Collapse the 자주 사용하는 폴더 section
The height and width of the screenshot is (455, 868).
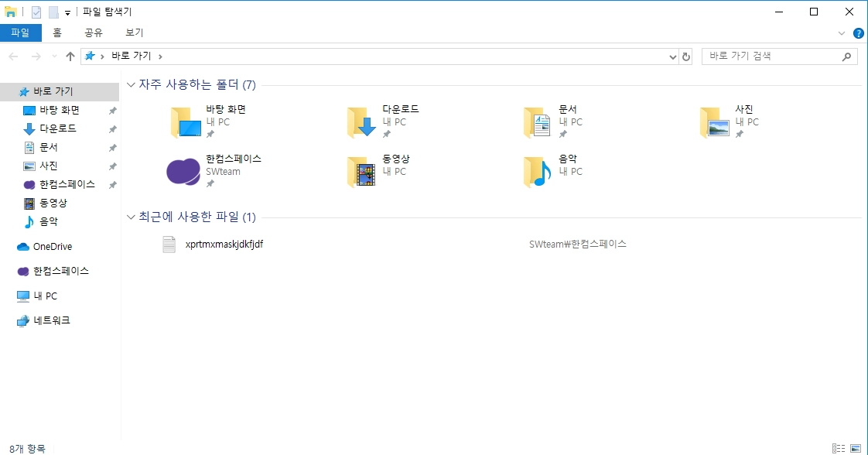click(131, 84)
